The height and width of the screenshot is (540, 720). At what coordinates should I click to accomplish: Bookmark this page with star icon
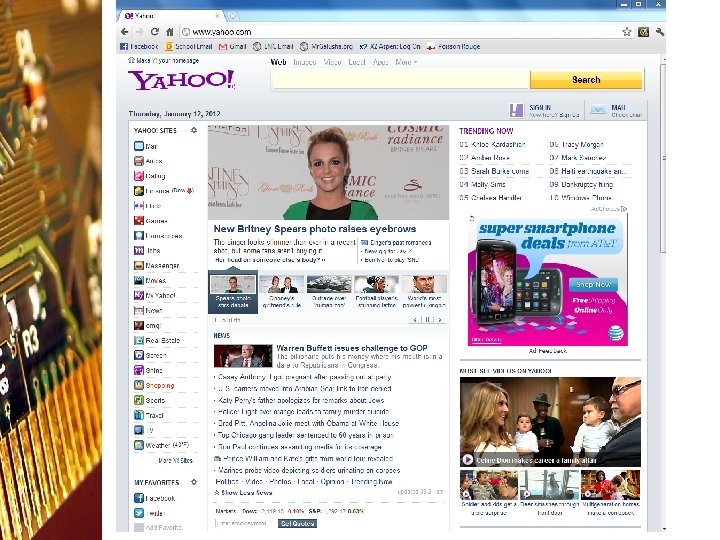point(627,32)
